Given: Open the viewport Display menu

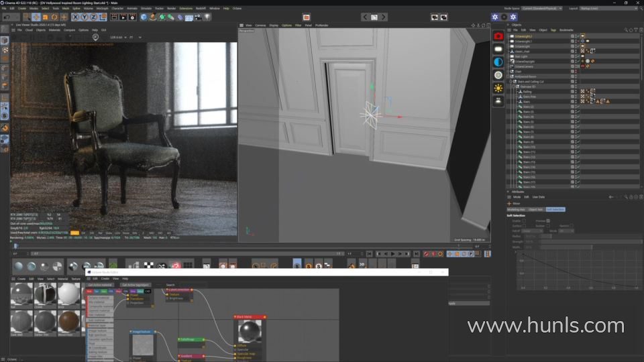Looking at the screenshot, I should pyautogui.click(x=274, y=25).
